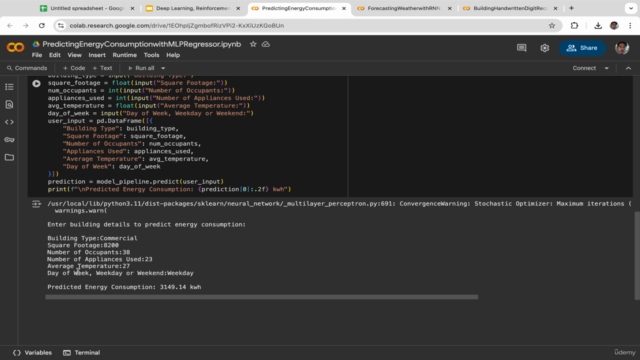Click the cell output options icon
640x360 pixels.
click(x=36, y=204)
